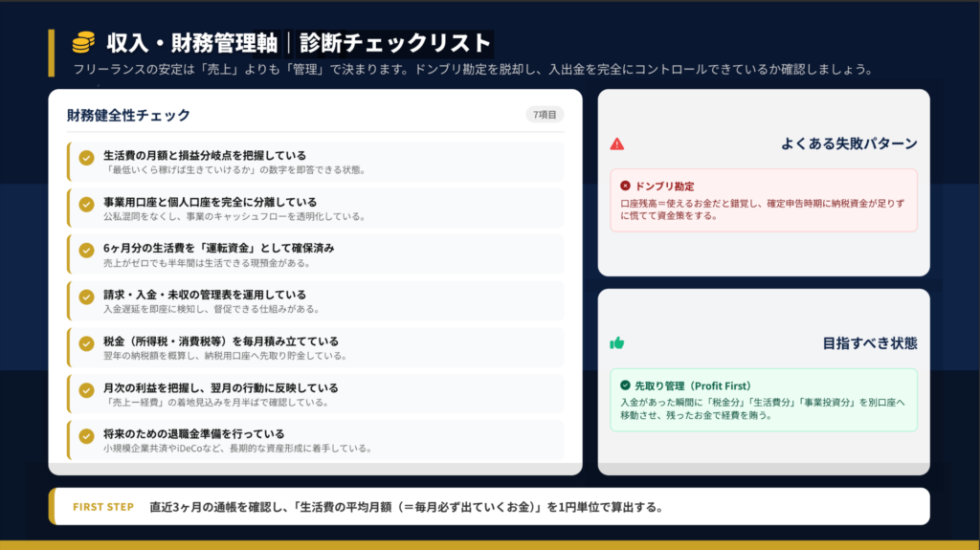Toggle the 生活費の月額と損益分岐点 checkbox
Screen dimensions: 980x550
[86, 159]
